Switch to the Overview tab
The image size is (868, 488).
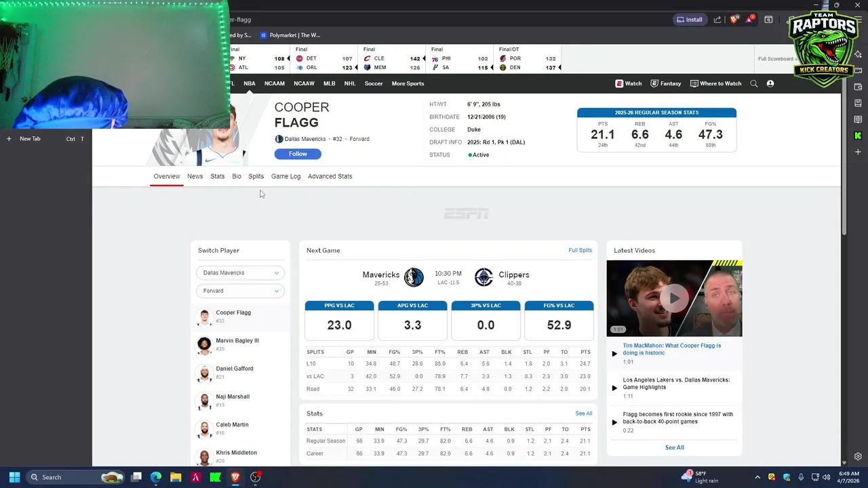click(x=167, y=176)
